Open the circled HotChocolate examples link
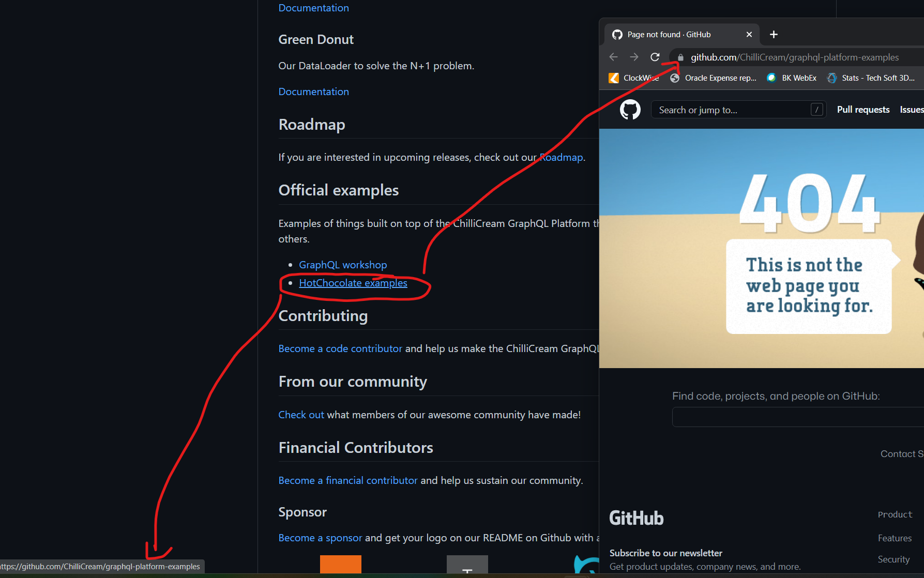The width and height of the screenshot is (924, 578). [x=353, y=283]
